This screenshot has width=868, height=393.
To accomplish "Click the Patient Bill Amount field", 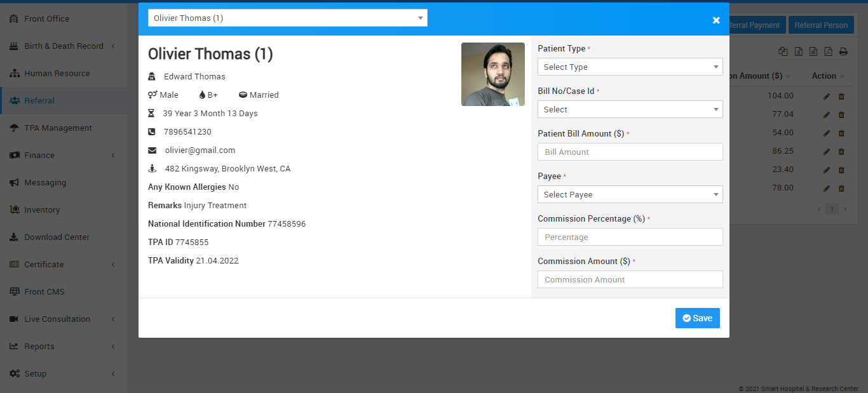I will click(x=630, y=152).
